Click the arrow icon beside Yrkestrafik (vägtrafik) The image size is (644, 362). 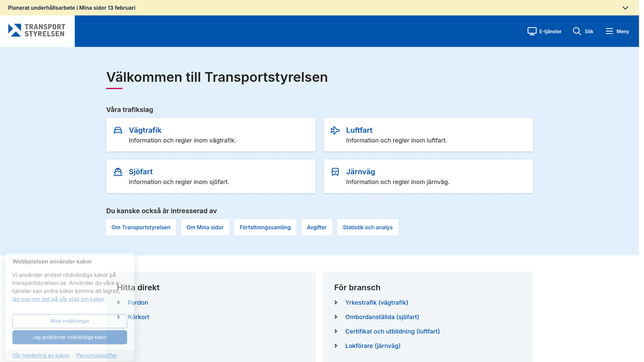pyautogui.click(x=337, y=302)
